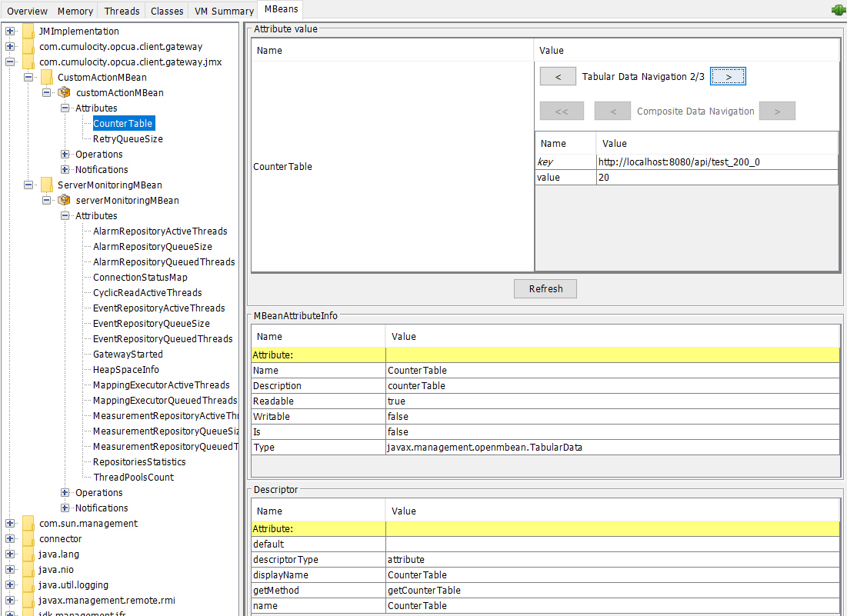Click the green connection status icon

pyautogui.click(x=838, y=10)
